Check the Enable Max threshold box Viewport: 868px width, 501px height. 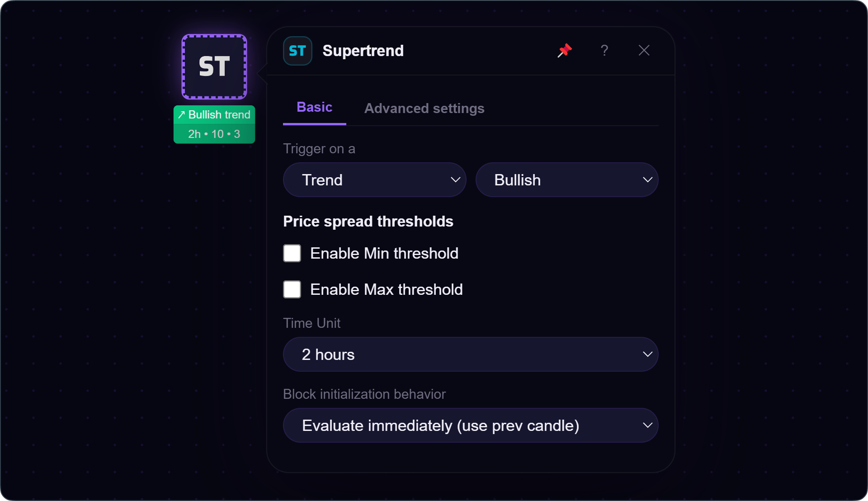(292, 289)
